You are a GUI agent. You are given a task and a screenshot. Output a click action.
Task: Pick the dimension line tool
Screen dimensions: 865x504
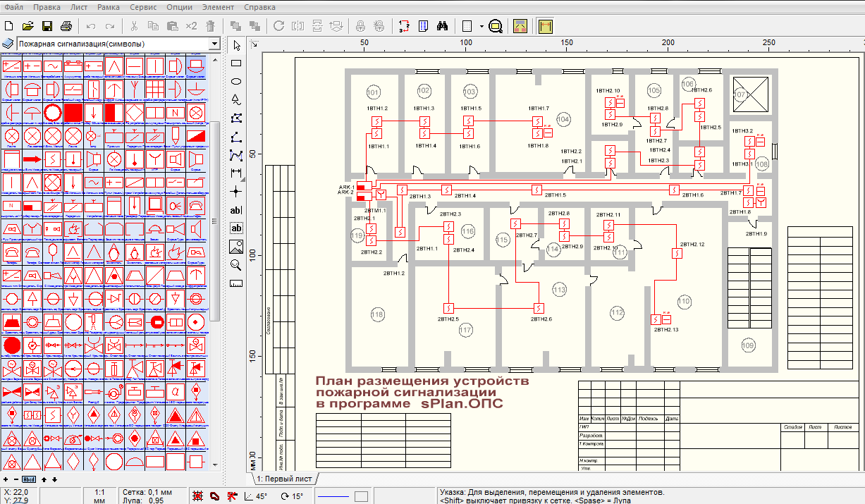(236, 173)
